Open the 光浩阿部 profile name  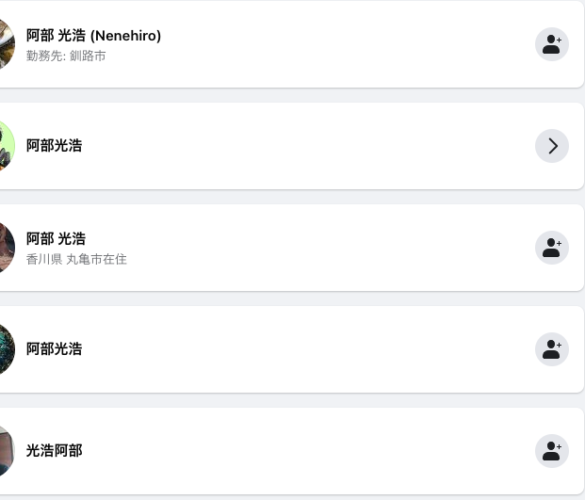coord(54,450)
